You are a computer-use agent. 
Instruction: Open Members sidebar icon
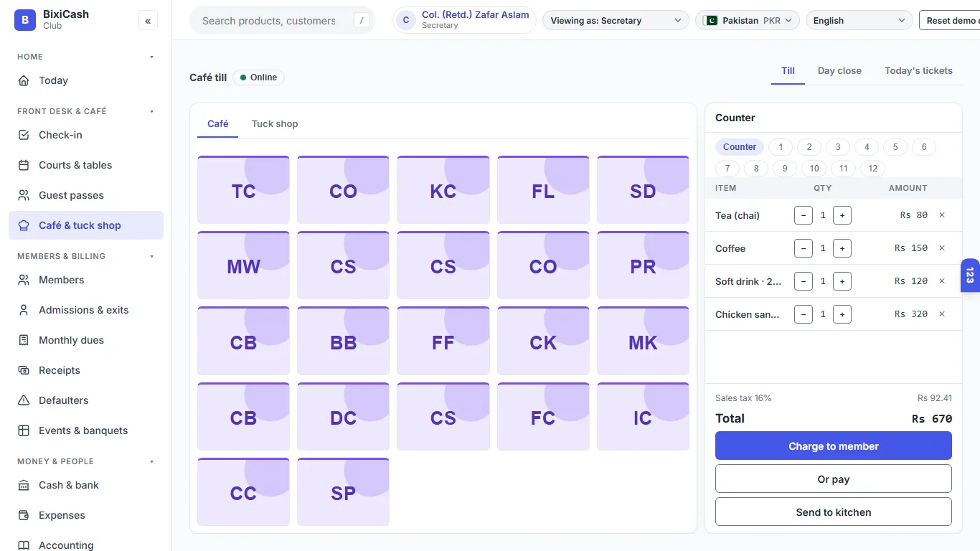pos(24,280)
